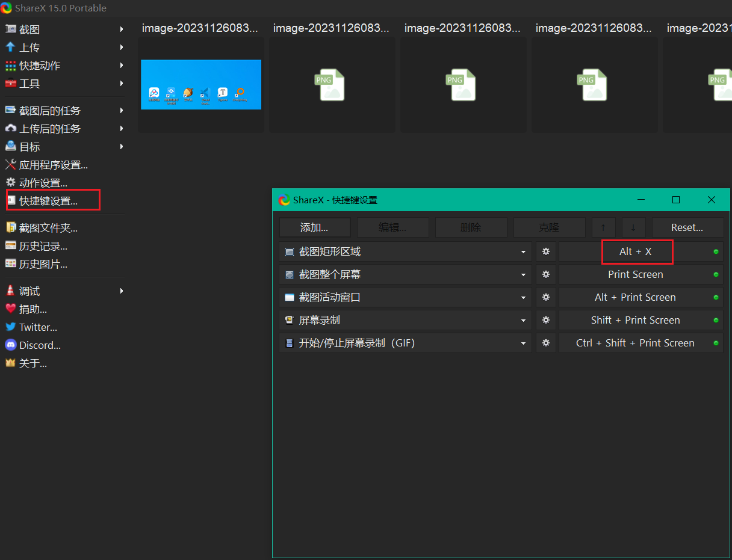Toggle green status dot for Shift + Print Screen
This screenshot has height=560, width=732.
click(x=716, y=320)
